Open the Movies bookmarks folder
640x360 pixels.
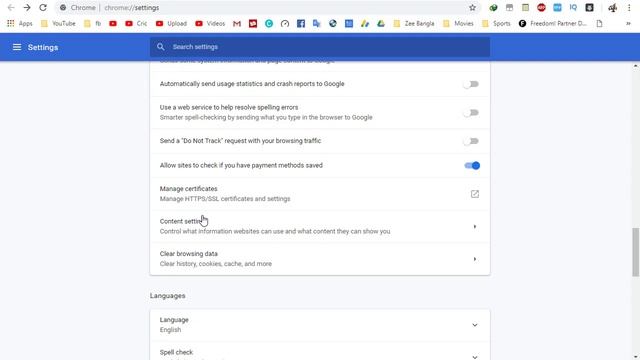[x=458, y=24]
